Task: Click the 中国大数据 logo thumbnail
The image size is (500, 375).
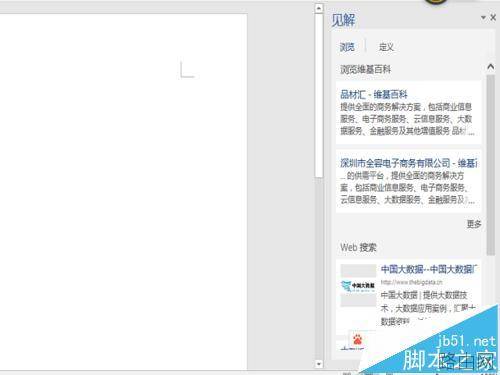Action: pos(358,286)
